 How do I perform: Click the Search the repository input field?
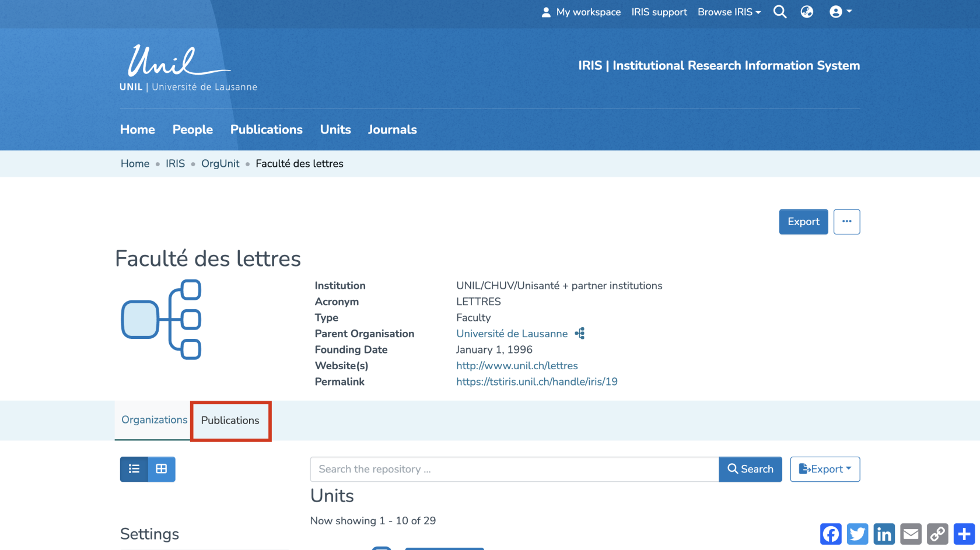click(x=514, y=469)
